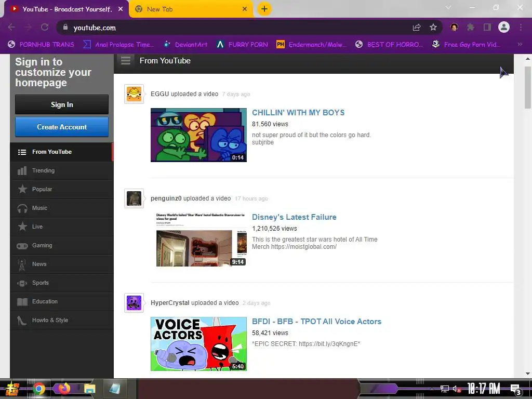Select the Gaming sidebar item

(x=61, y=245)
